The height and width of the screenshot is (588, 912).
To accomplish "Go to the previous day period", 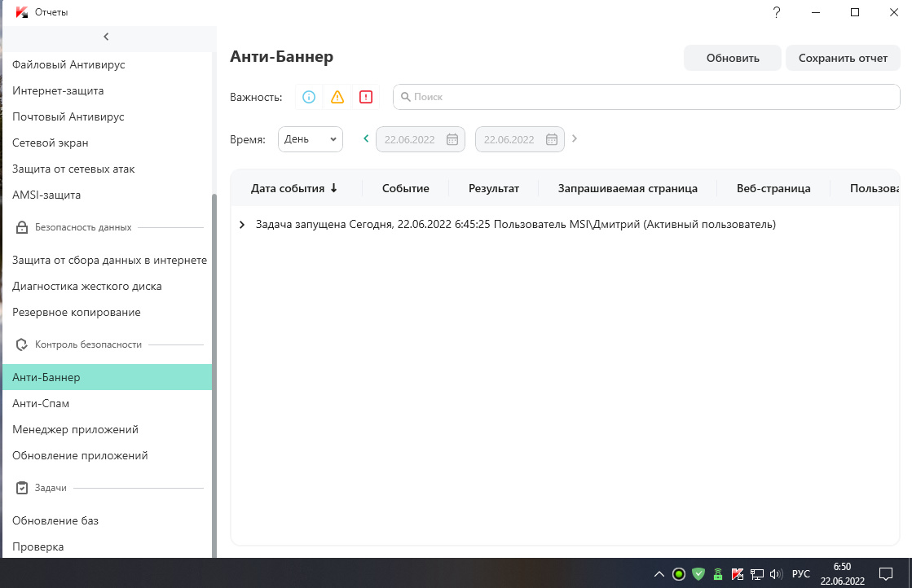I will [x=366, y=138].
